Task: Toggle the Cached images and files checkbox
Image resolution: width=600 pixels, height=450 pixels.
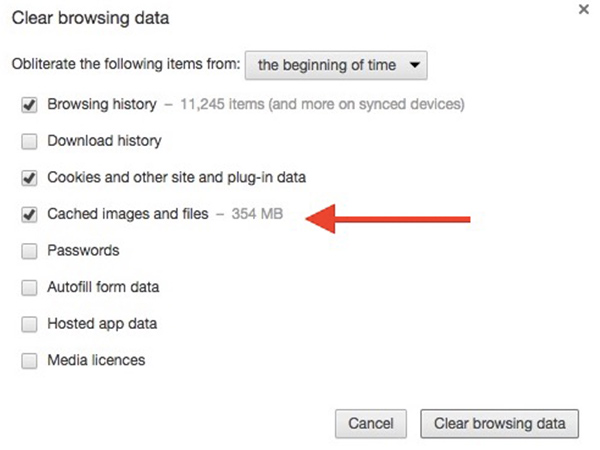Action: [x=29, y=214]
